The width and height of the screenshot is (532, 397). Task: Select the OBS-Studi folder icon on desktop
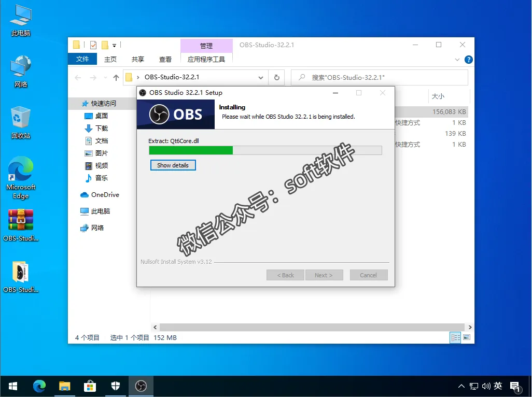click(21, 277)
